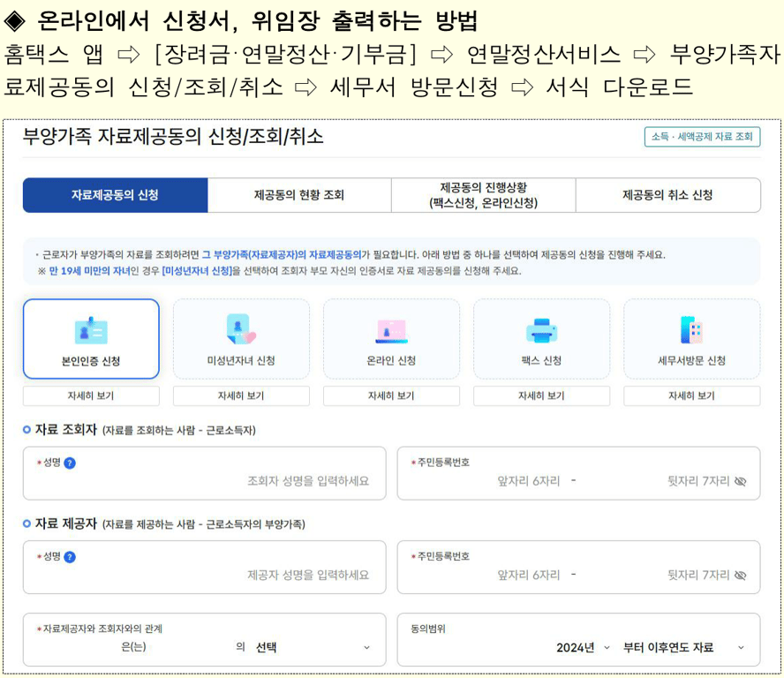Focus 조회자 주민등록번호 앞자리 6자리 field
This screenshot has width=784, height=678.
pos(529,481)
